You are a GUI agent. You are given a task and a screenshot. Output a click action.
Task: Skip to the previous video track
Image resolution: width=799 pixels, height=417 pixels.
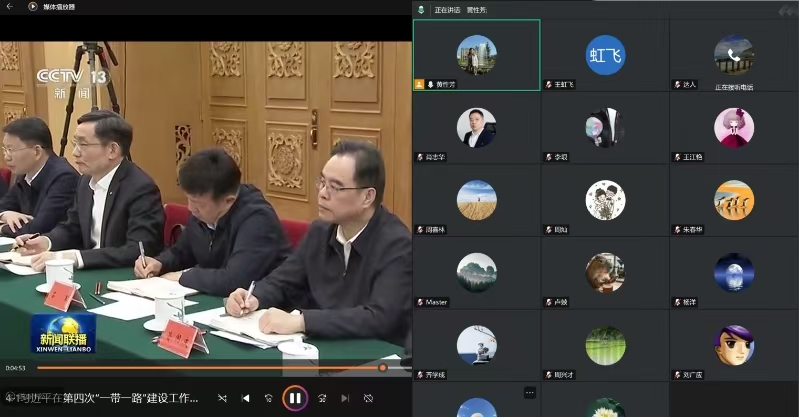pyautogui.click(x=246, y=398)
